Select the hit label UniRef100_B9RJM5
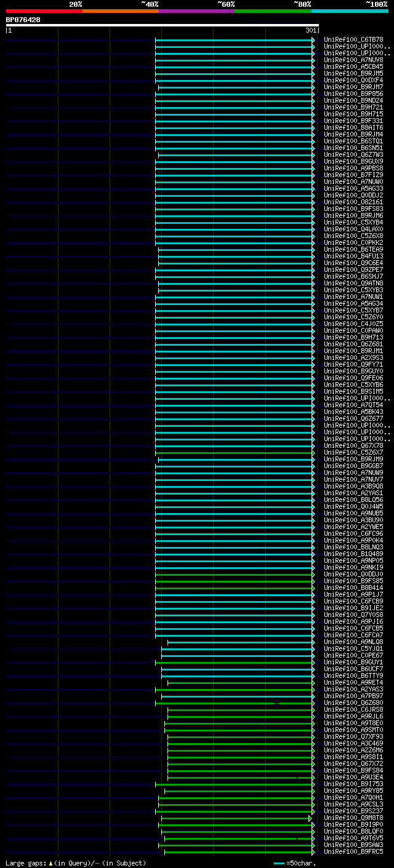Screen dimensions: 394x868 click(x=353, y=74)
